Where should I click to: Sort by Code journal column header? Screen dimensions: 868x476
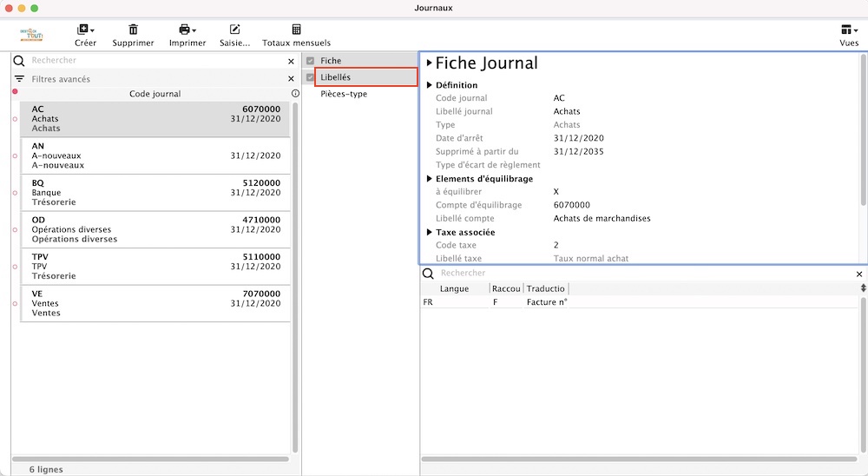(x=155, y=94)
